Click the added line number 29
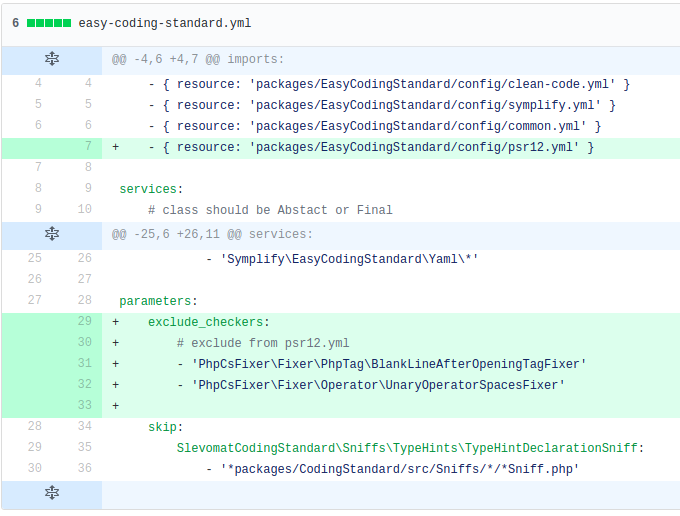The image size is (680, 516). tap(85, 321)
